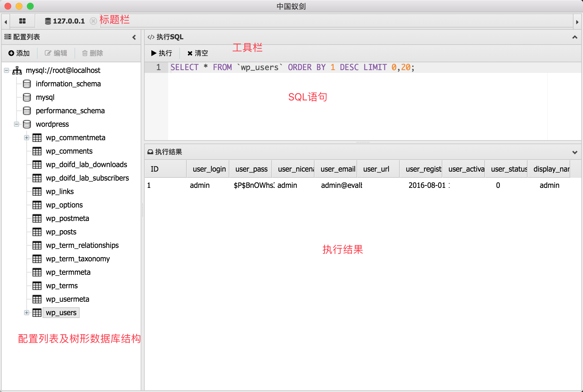
Task: Clear the SQL editor with 清空
Action: (x=198, y=53)
